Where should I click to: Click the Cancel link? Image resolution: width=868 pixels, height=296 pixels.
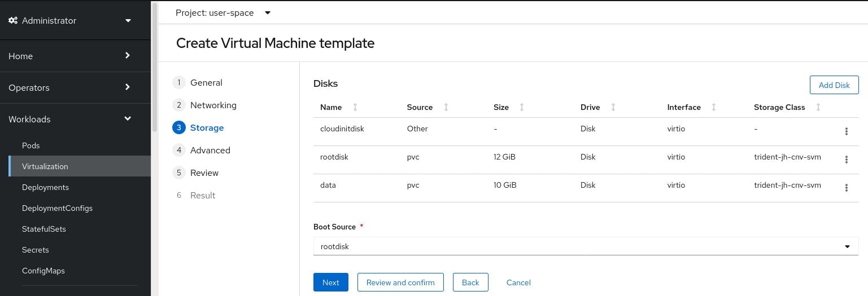click(x=518, y=282)
